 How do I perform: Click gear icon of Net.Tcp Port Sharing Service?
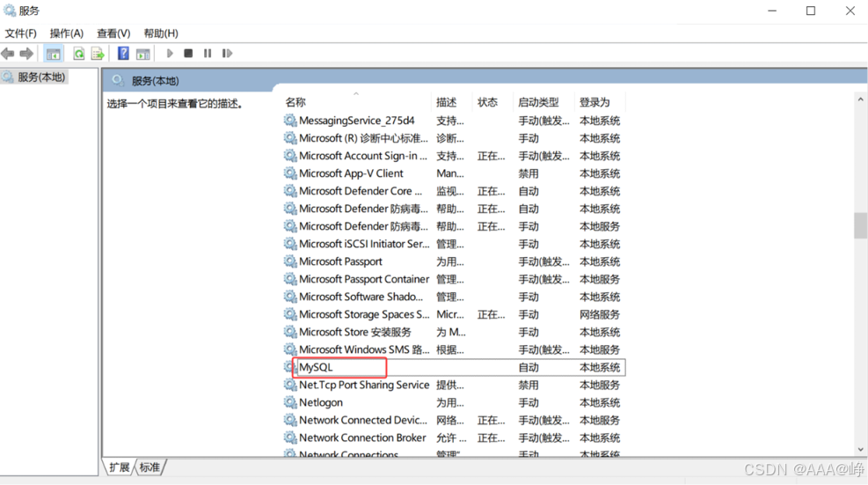[290, 384]
